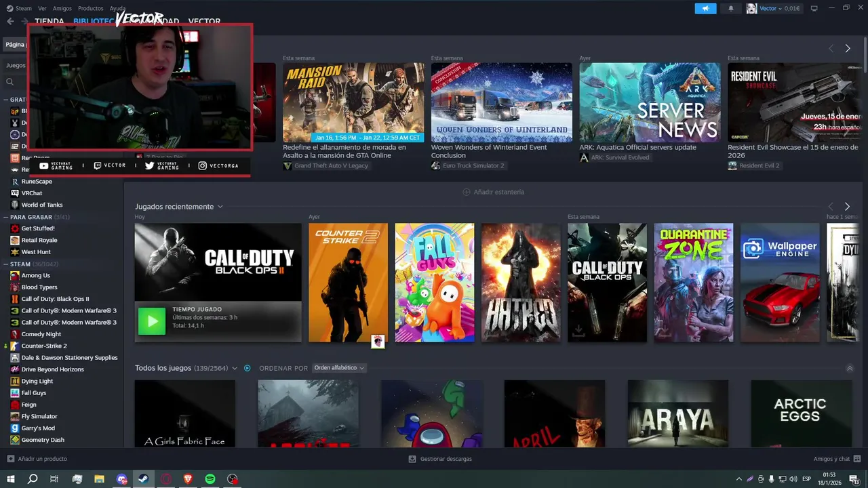This screenshot has width=868, height=488.
Task: Open Fall Guys cover in recent games
Action: click(x=435, y=283)
